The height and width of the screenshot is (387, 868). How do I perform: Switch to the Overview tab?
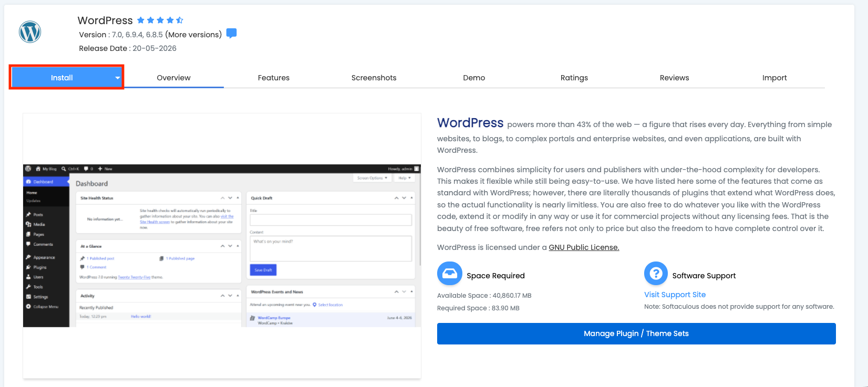(x=174, y=78)
